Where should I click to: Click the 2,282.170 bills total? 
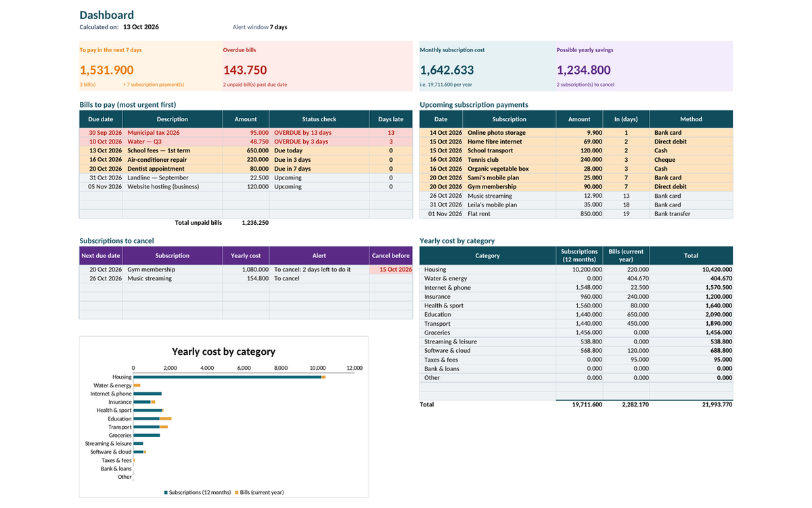pos(635,404)
